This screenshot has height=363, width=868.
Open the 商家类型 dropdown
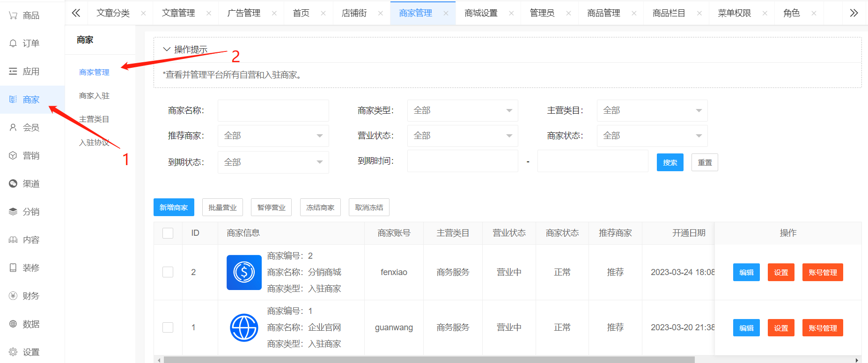463,110
